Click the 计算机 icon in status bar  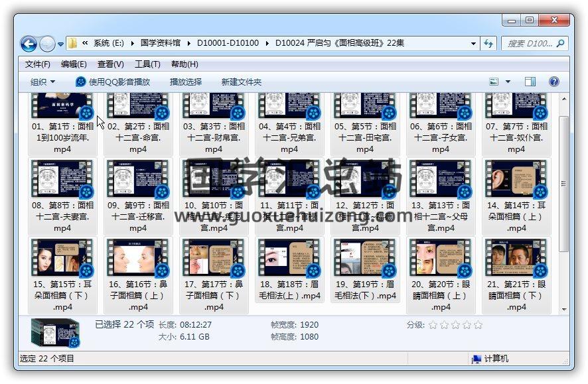coord(476,359)
